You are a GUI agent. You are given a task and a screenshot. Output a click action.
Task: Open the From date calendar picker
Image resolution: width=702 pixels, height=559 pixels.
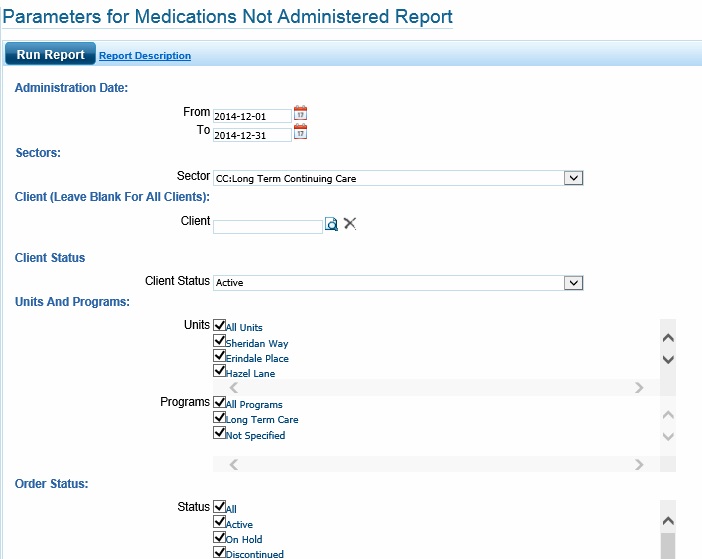pos(300,114)
